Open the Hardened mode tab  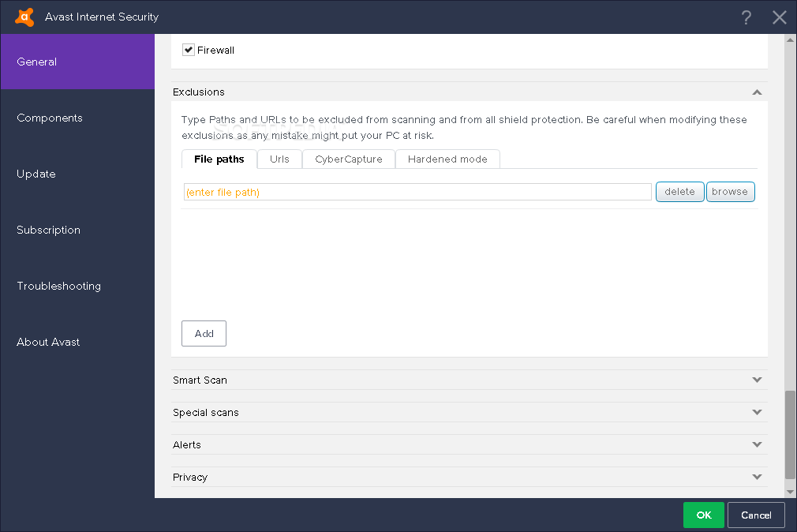(x=447, y=159)
